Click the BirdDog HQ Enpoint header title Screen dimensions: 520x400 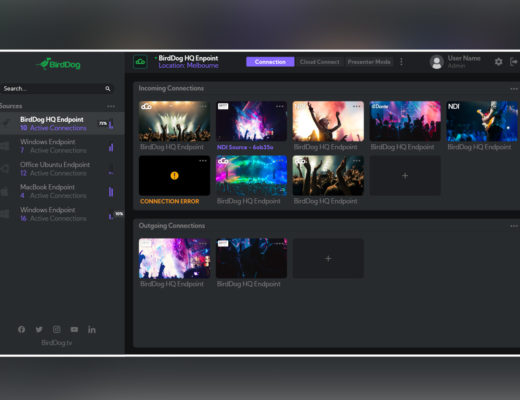click(188, 58)
